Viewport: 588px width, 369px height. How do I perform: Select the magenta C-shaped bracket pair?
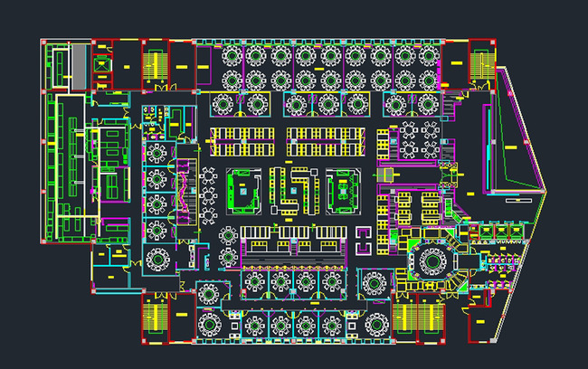click(x=364, y=241)
